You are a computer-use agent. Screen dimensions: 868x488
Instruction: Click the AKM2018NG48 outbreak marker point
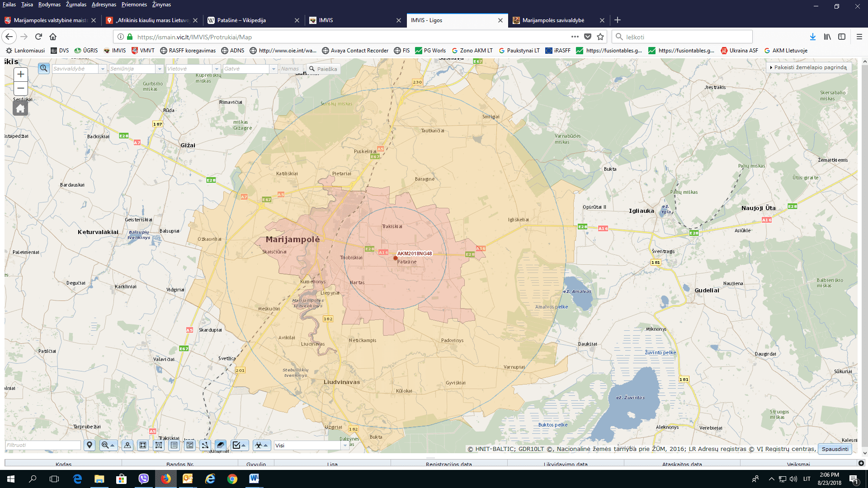396,258
